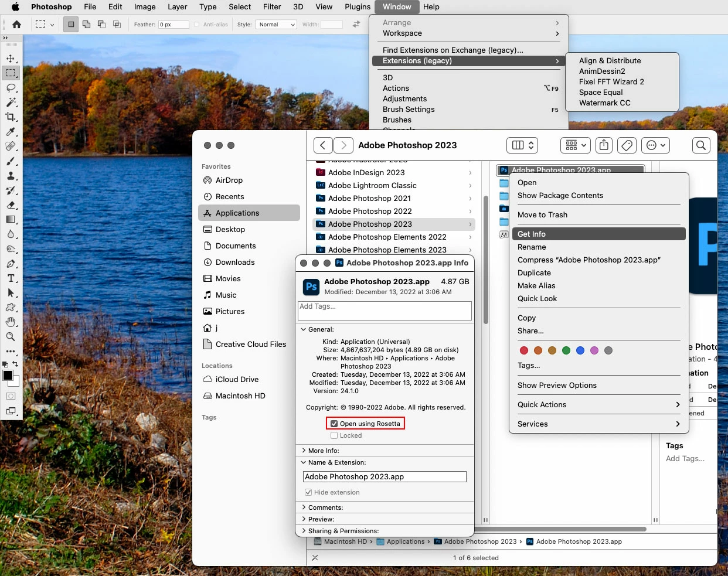Screen dimensions: 728x576
Task: Choose Get Info from context menu
Action: pyautogui.click(x=599, y=234)
